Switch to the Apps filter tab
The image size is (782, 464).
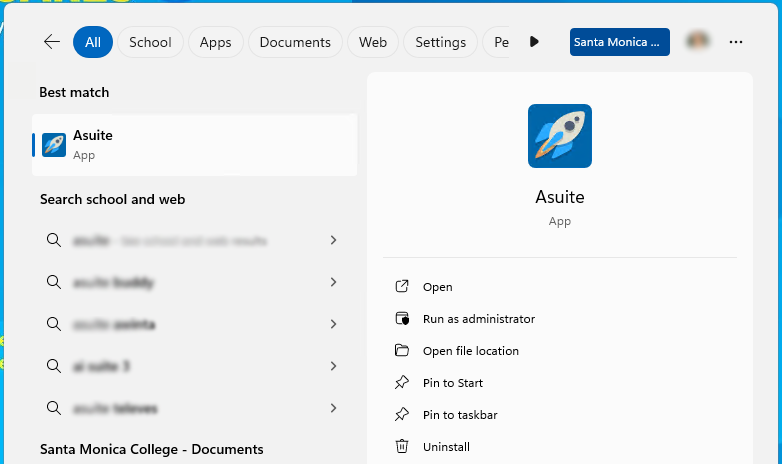coord(215,42)
